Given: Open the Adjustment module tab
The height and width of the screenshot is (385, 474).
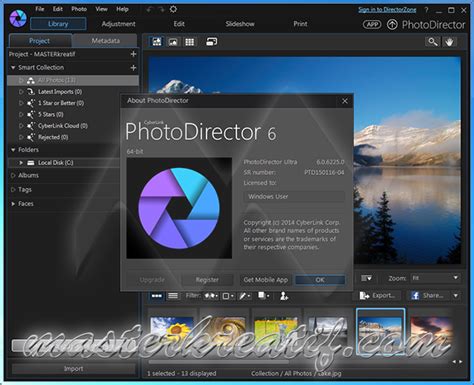Looking at the screenshot, I should click(x=118, y=24).
